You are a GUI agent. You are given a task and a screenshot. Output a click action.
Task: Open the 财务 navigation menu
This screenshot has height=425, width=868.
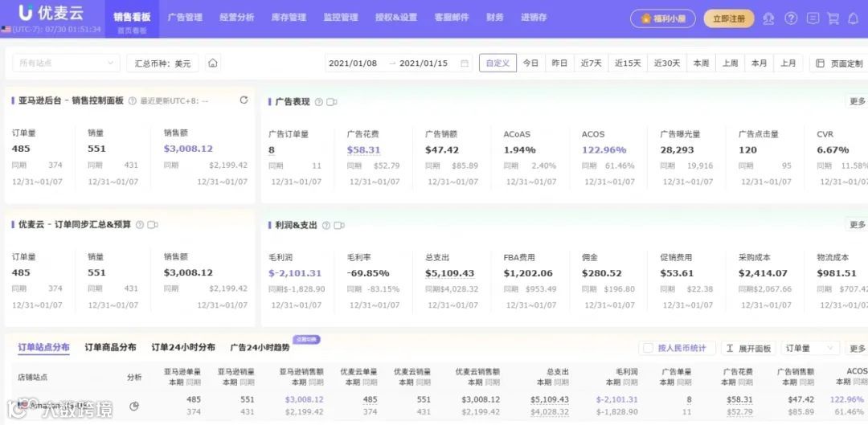495,17
